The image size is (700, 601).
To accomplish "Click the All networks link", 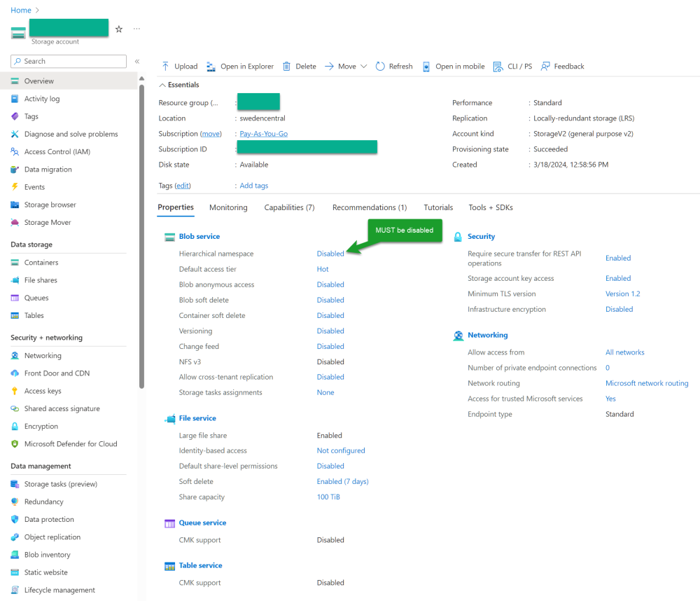I will tap(624, 352).
